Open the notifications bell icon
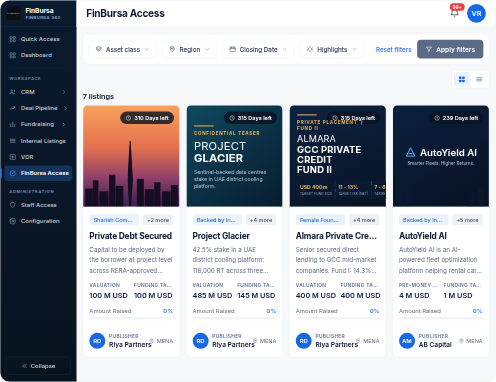The height and width of the screenshot is (382, 496). click(454, 13)
